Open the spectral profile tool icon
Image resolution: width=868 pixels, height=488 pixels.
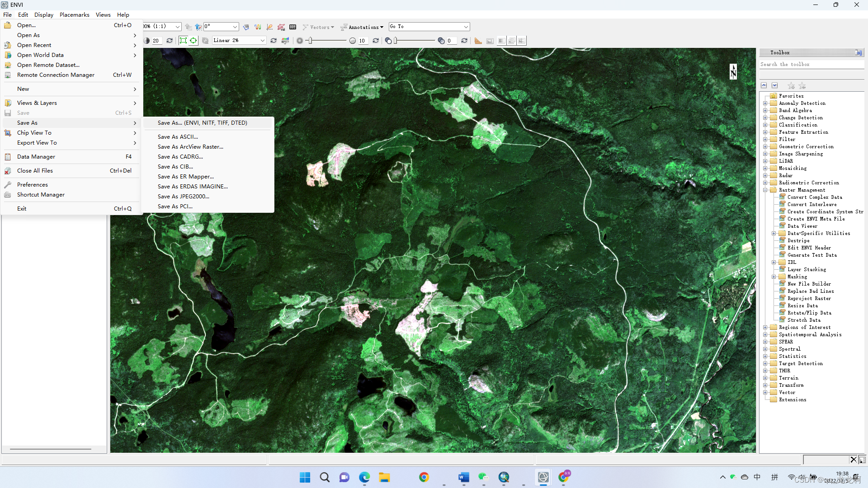pos(258,27)
